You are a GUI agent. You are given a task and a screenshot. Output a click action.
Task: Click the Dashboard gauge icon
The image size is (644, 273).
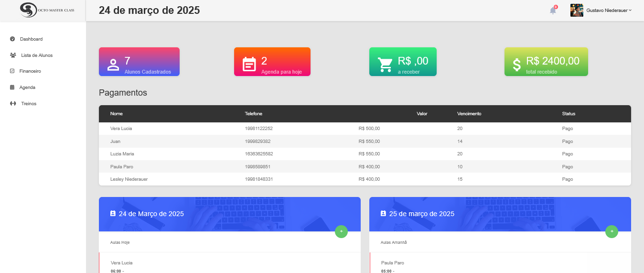(12, 39)
